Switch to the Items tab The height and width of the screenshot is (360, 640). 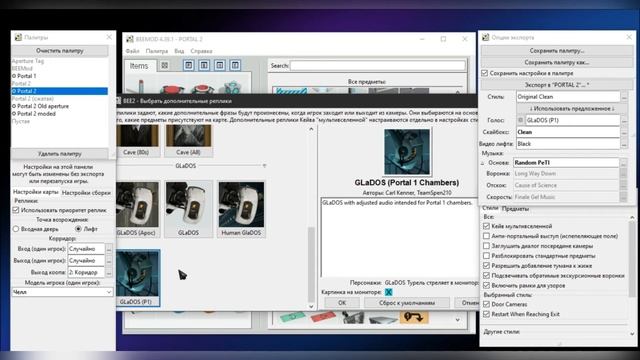click(x=139, y=66)
